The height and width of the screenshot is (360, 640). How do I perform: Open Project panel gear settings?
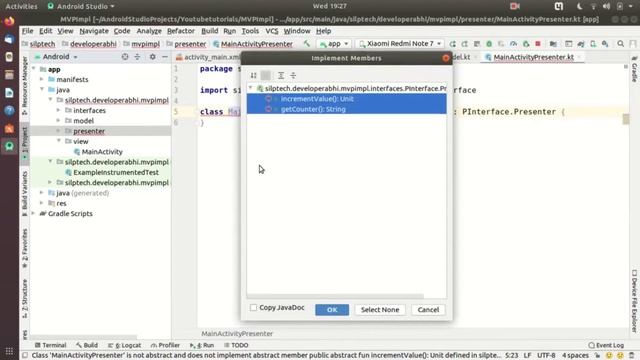[152, 57]
